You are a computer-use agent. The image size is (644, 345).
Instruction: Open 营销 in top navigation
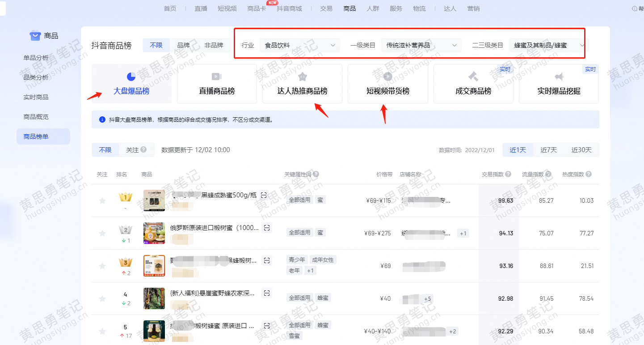coord(473,9)
